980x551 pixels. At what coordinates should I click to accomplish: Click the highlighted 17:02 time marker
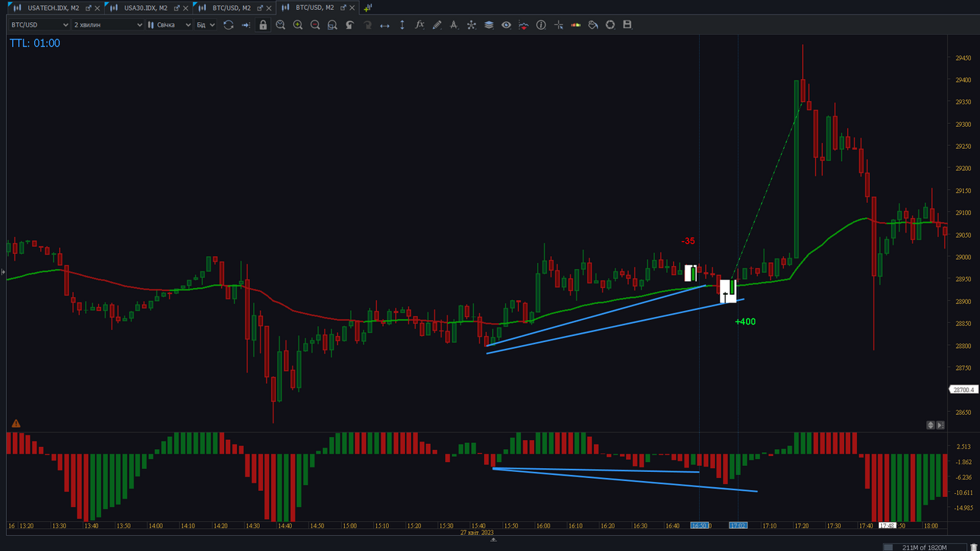point(738,525)
